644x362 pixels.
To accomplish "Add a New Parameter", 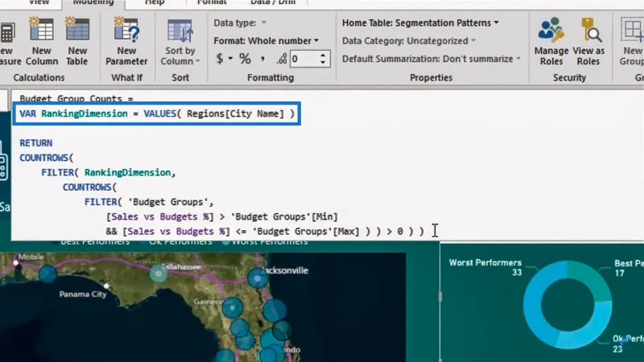I will [x=126, y=41].
